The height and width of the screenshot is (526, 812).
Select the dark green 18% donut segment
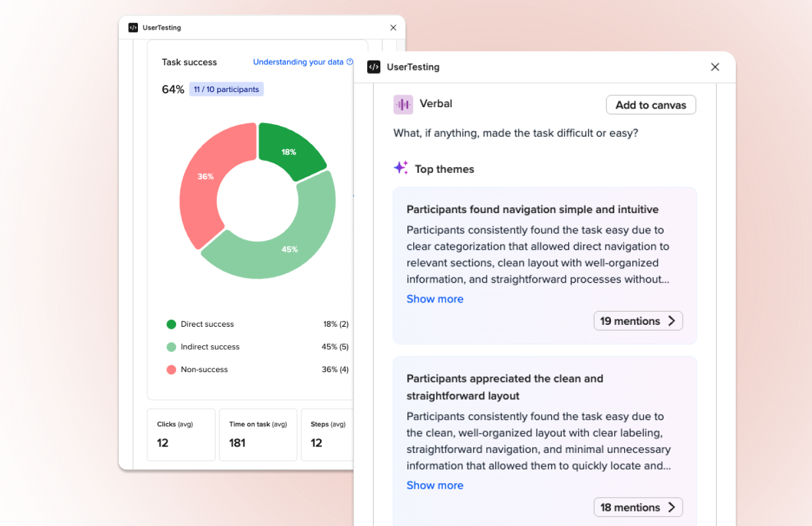(x=290, y=151)
